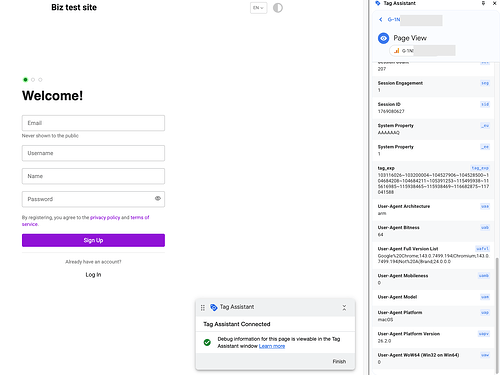
Task: Focus the Name input field
Action: coord(93,176)
